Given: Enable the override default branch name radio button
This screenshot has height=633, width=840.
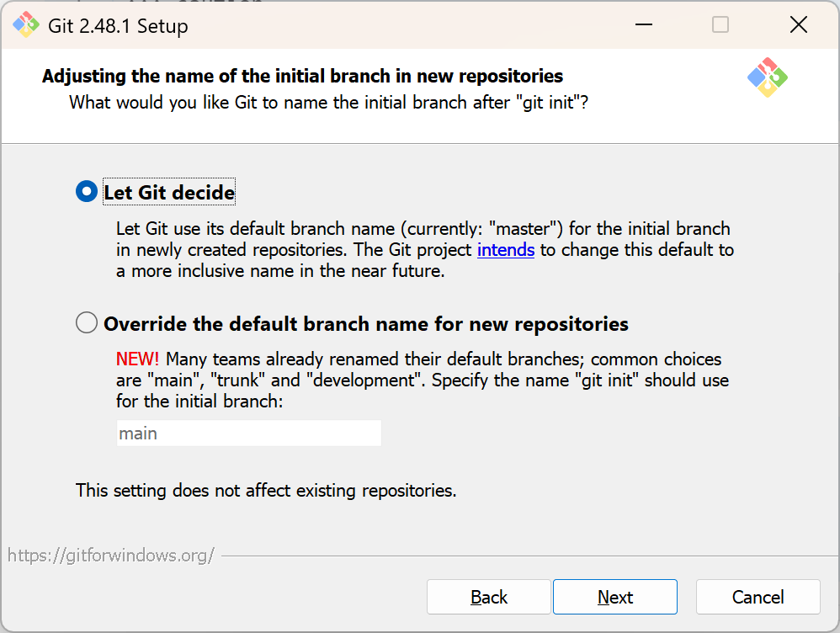Looking at the screenshot, I should click(x=87, y=323).
